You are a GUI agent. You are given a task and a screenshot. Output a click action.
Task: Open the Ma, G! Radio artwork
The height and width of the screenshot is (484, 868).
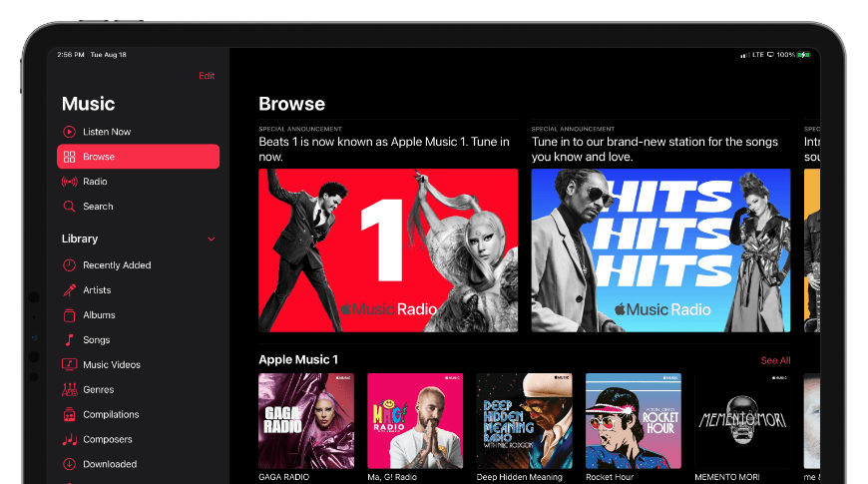[415, 421]
